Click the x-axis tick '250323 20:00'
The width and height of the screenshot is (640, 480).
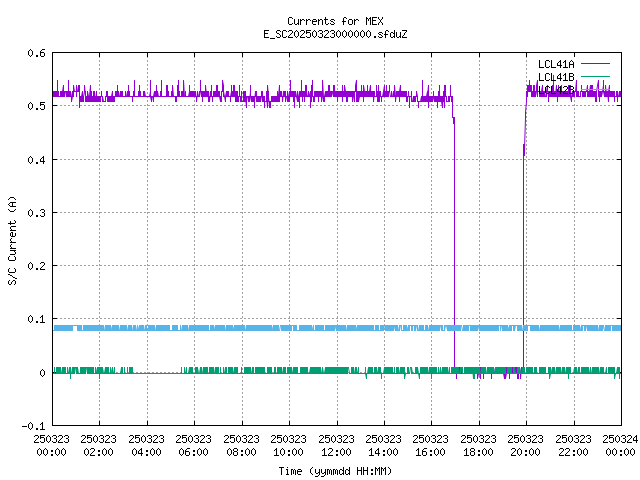coord(525,446)
